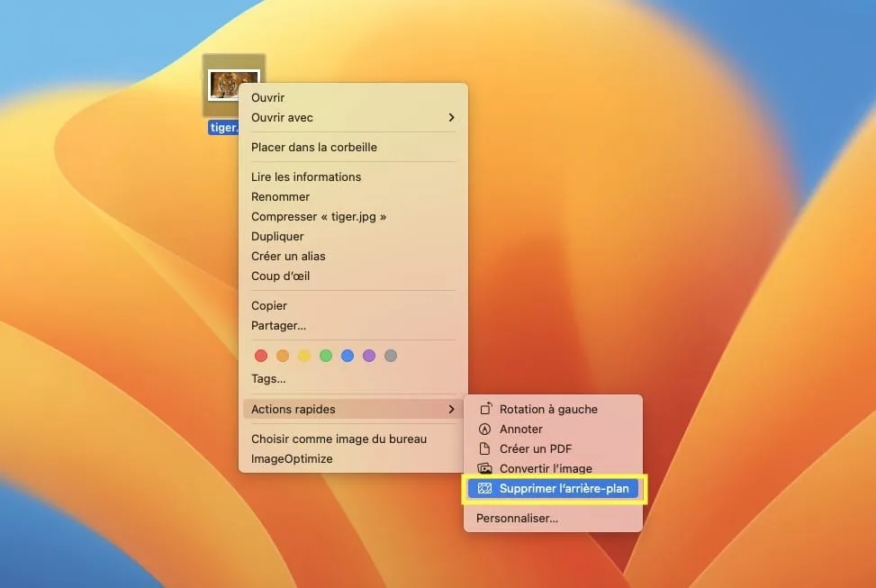
Task: Select the tiger.jpg thumbnail on the desktop
Action: point(232,86)
